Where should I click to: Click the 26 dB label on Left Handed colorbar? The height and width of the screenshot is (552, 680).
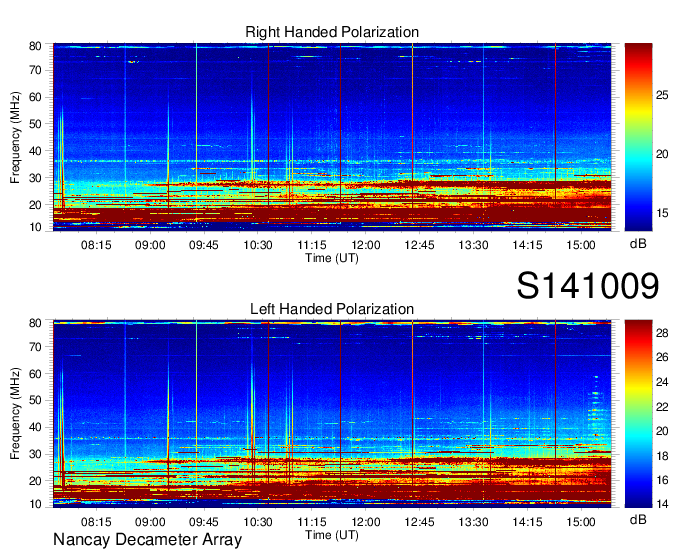[x=662, y=357]
